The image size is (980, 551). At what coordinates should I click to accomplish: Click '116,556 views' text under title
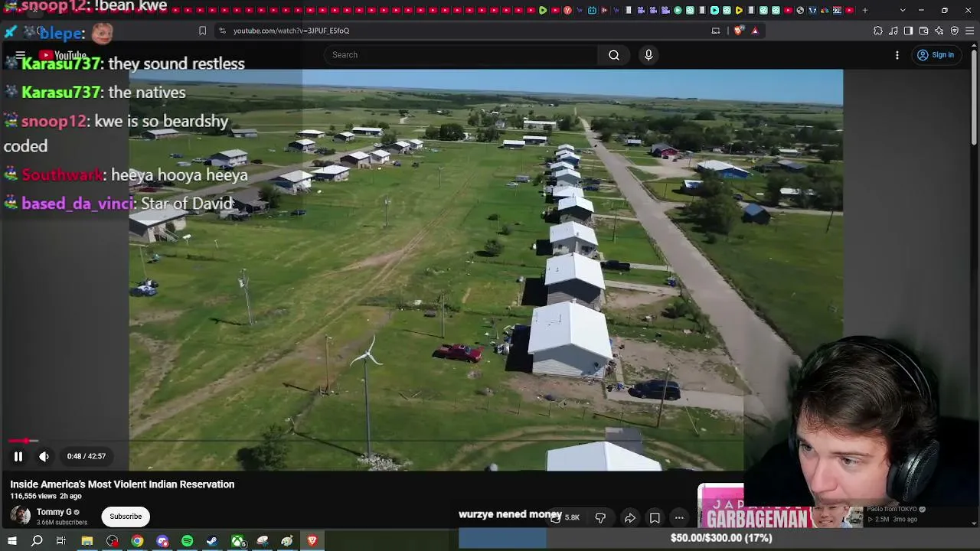pyautogui.click(x=34, y=496)
